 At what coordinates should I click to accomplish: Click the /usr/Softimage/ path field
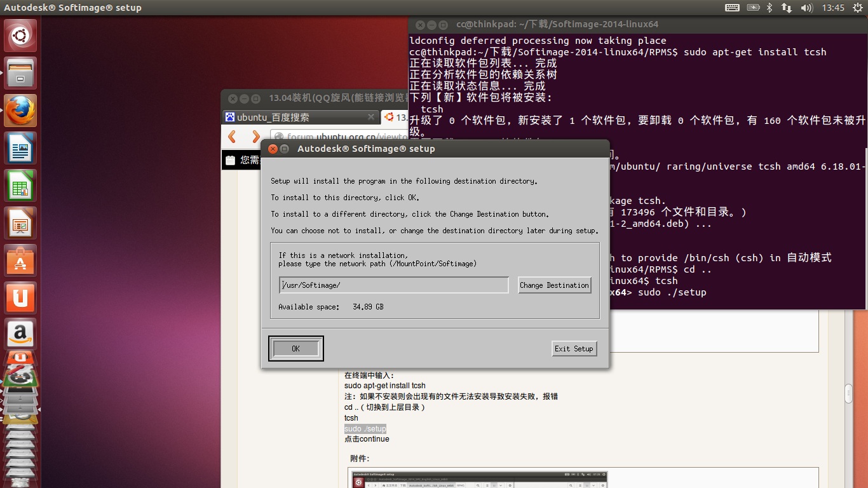(394, 285)
